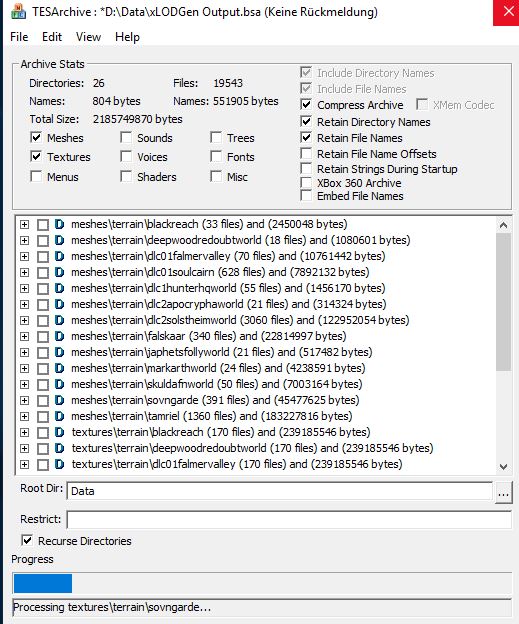Expand the meshes\terrain\dlc01falmervalley node

click(x=24, y=256)
